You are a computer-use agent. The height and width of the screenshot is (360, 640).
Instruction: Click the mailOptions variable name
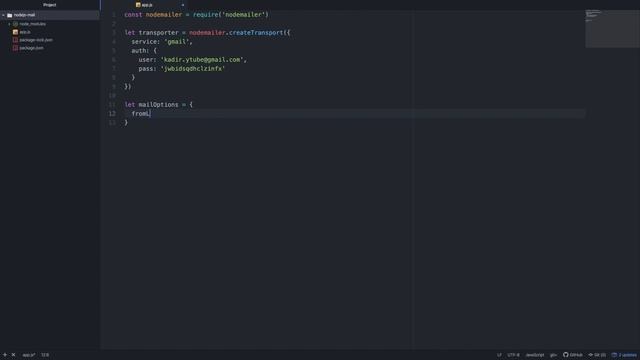[x=158, y=104]
